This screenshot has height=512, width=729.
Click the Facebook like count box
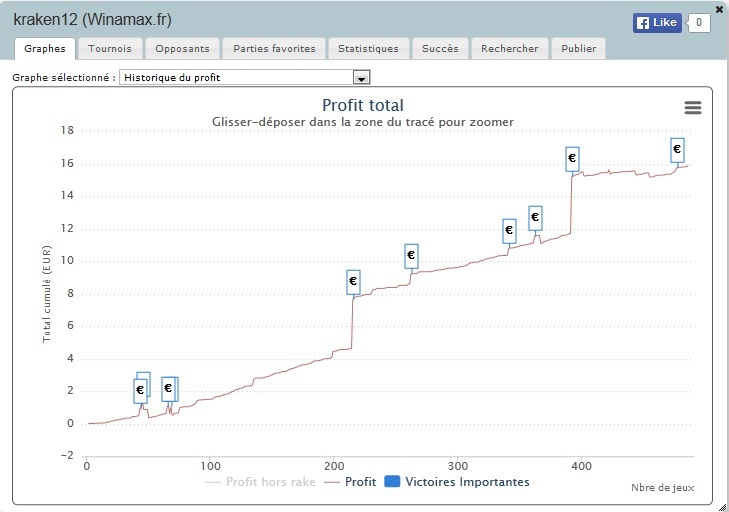tap(698, 22)
